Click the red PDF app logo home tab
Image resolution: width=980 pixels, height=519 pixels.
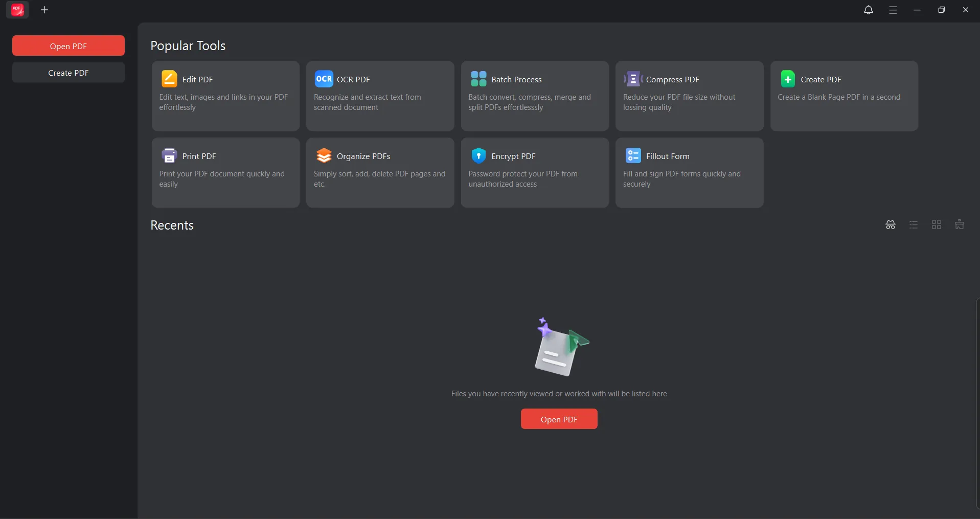tap(17, 10)
